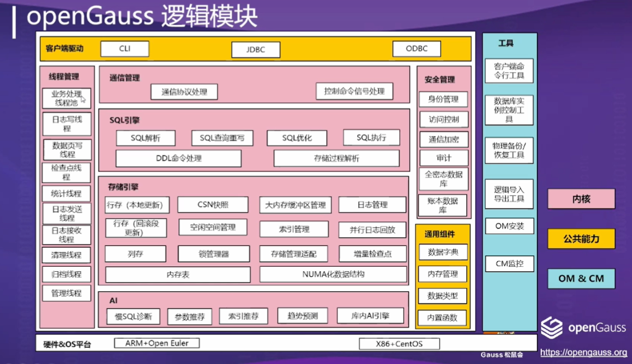The height and width of the screenshot is (364, 632).
Task: Select the 统计线程 box
Action: (x=66, y=193)
